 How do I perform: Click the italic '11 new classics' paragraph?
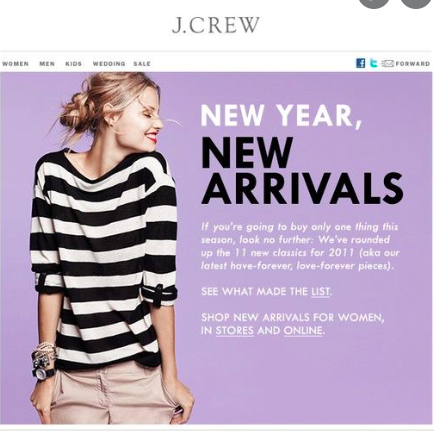(300, 246)
